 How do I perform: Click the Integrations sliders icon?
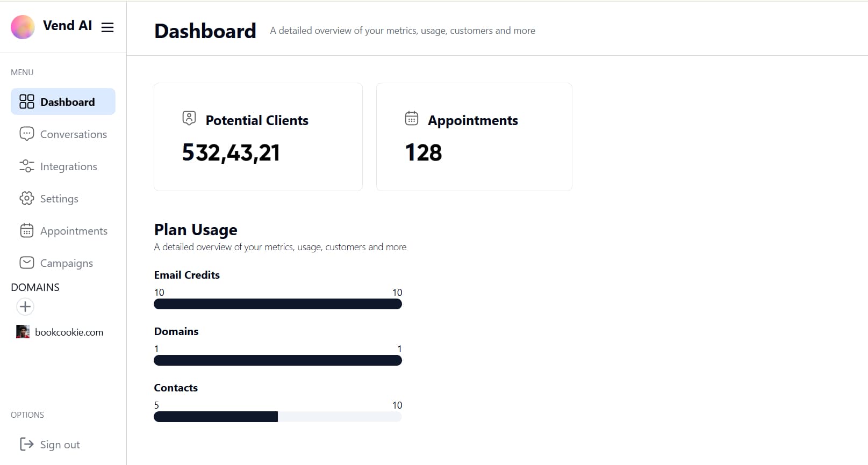tap(26, 166)
